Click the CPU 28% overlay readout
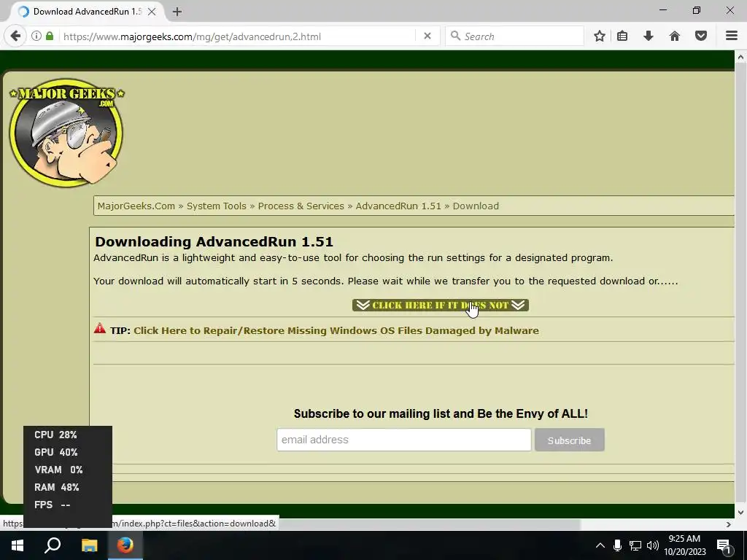 click(x=55, y=435)
